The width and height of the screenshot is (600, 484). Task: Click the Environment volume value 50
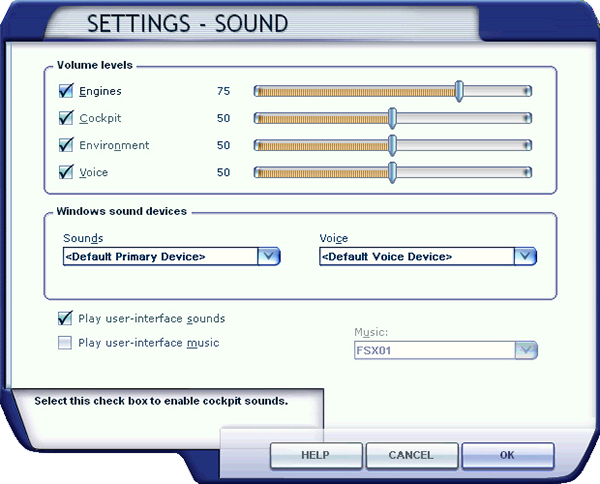tap(223, 145)
